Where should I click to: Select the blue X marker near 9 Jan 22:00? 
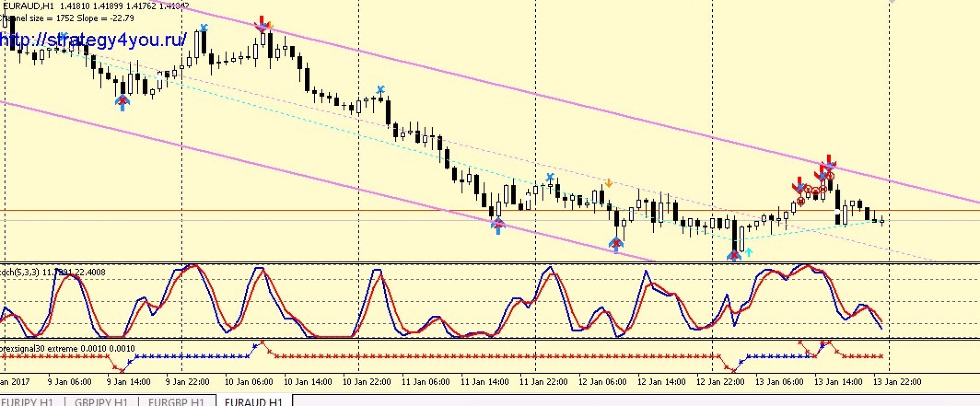tap(204, 28)
